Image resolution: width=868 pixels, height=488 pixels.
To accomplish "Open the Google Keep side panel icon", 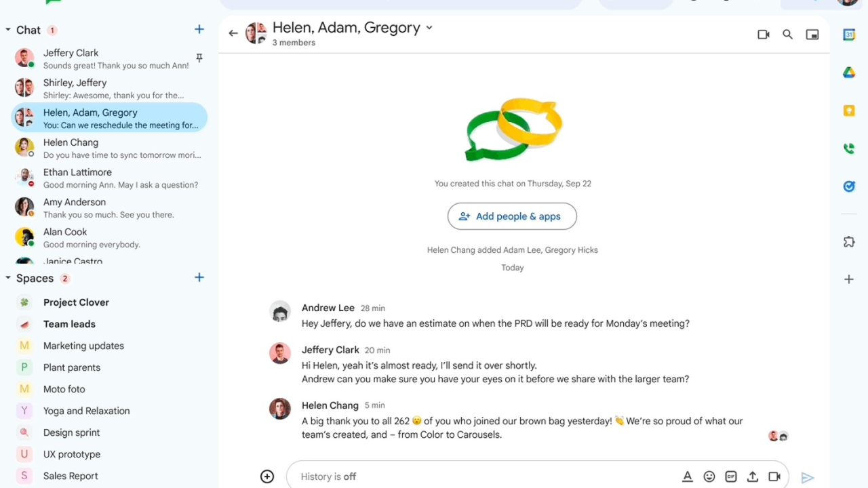I will pos(849,110).
